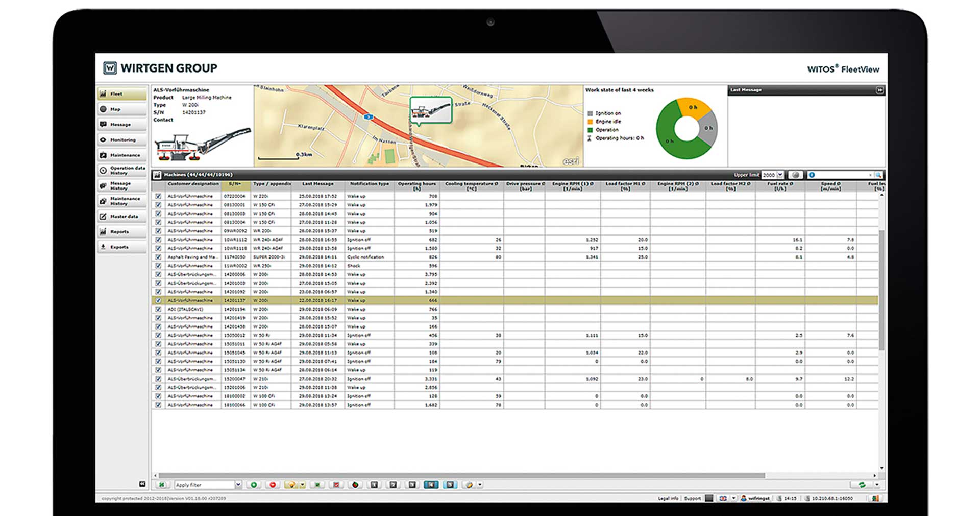This screenshot has height=516, width=980.
Task: Collapse the left sidebar with double-arrow icon
Action: click(142, 484)
